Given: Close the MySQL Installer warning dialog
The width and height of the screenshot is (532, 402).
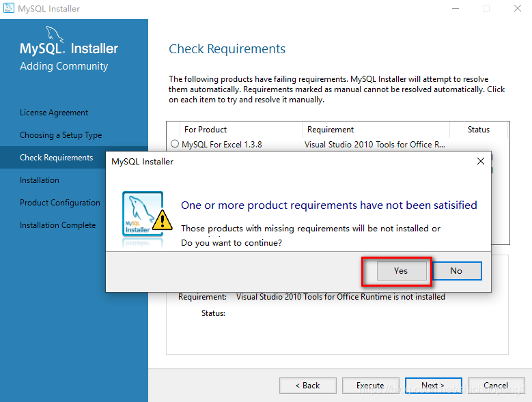Looking at the screenshot, I should pos(480,161).
